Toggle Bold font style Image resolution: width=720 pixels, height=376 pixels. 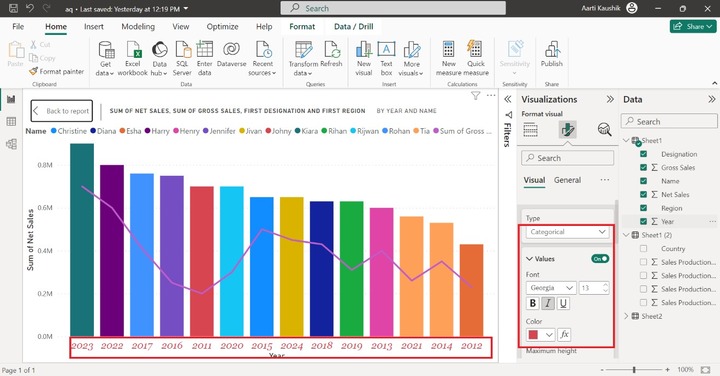point(533,303)
